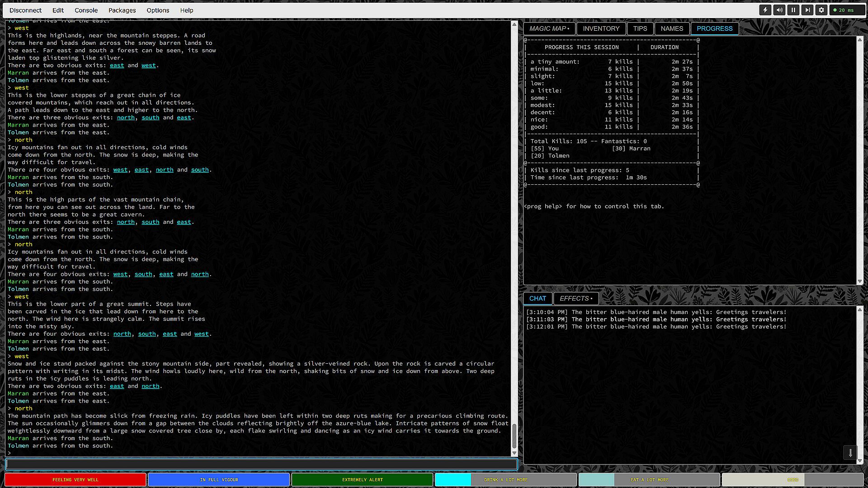868x488 pixels.
Task: Click the 20 ms latency indicator
Action: [847, 10]
